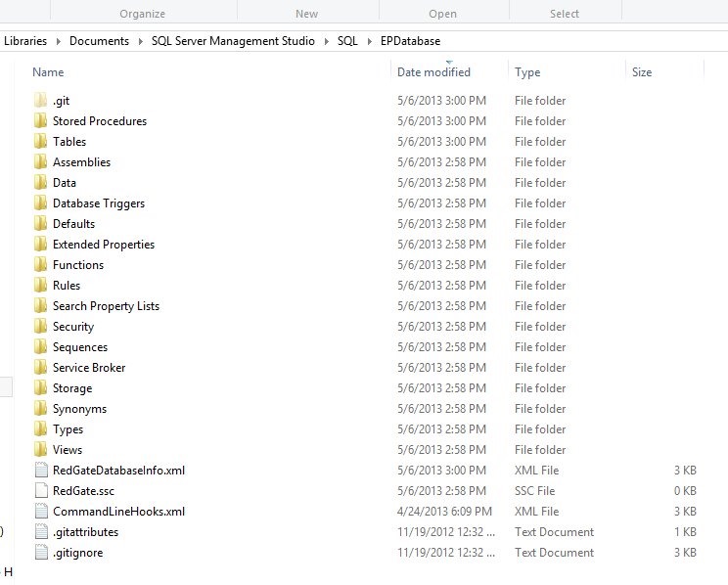The height and width of the screenshot is (585, 728).
Task: Select the Functions folder icon
Action: click(40, 265)
